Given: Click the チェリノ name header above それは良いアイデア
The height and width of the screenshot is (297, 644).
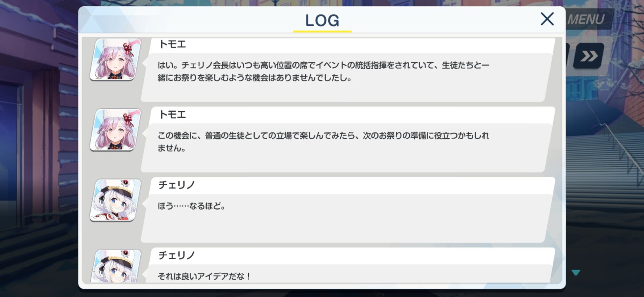Looking at the screenshot, I should click(x=176, y=255).
